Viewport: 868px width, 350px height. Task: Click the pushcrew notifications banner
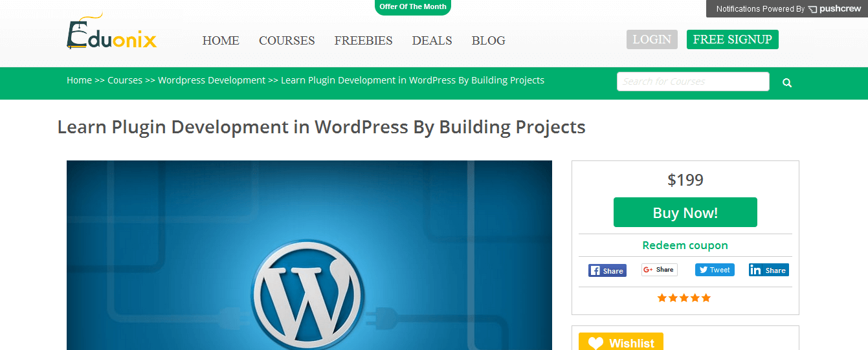(787, 8)
